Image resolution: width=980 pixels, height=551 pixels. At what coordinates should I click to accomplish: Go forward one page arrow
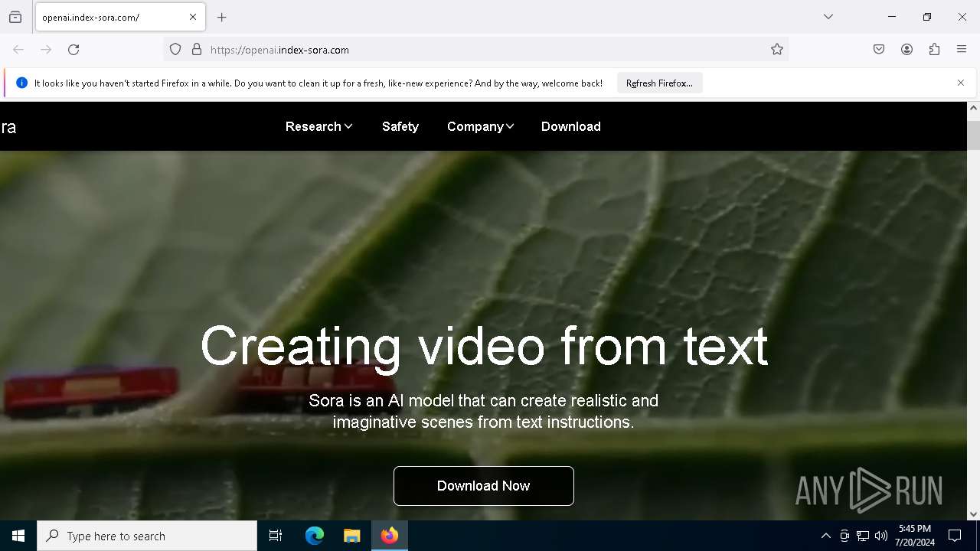pyautogui.click(x=46, y=50)
